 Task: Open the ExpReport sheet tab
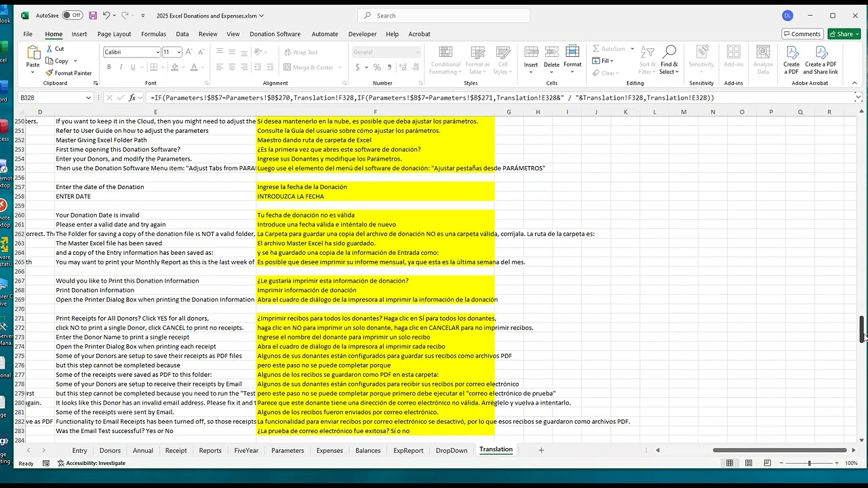pyautogui.click(x=408, y=450)
